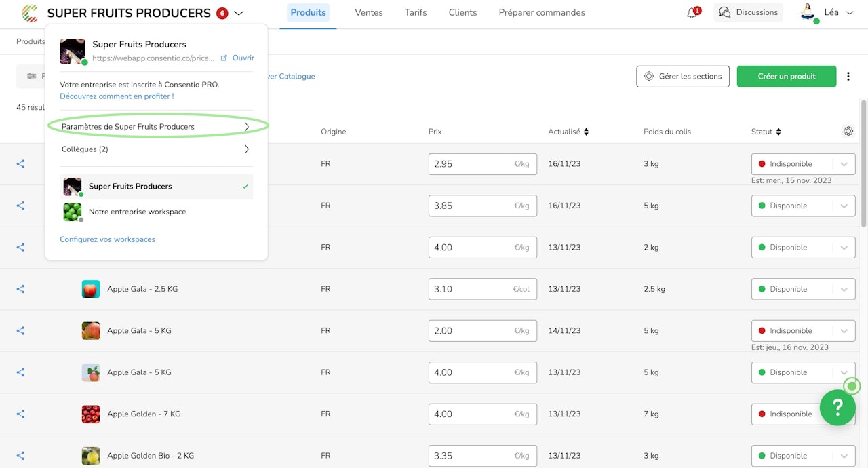Switch to the Ventes tab

point(369,13)
